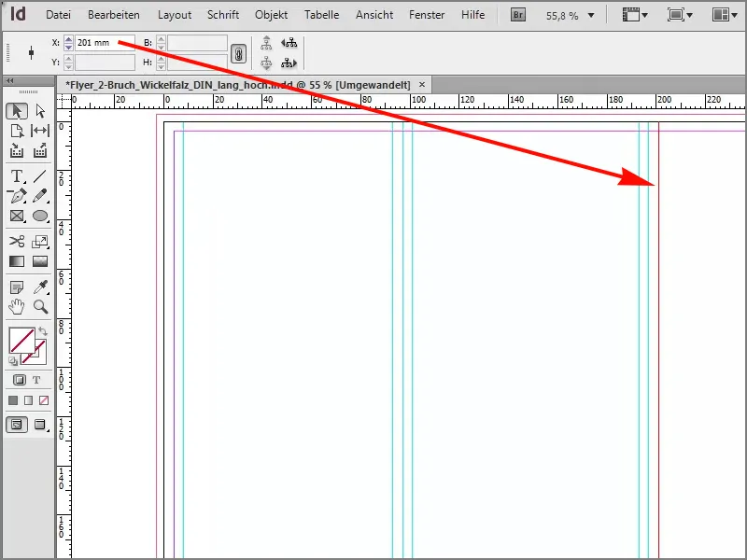Select the Ellipse tool
The image size is (747, 560).
click(40, 216)
